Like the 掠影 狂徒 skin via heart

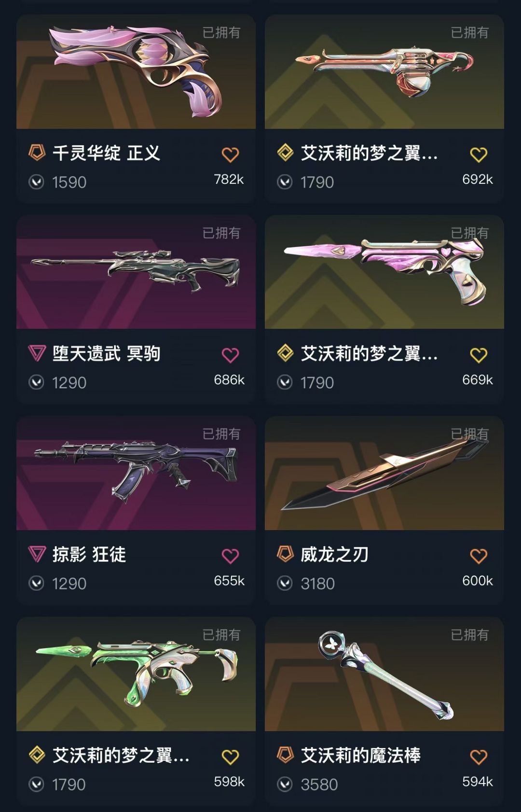[x=230, y=556]
